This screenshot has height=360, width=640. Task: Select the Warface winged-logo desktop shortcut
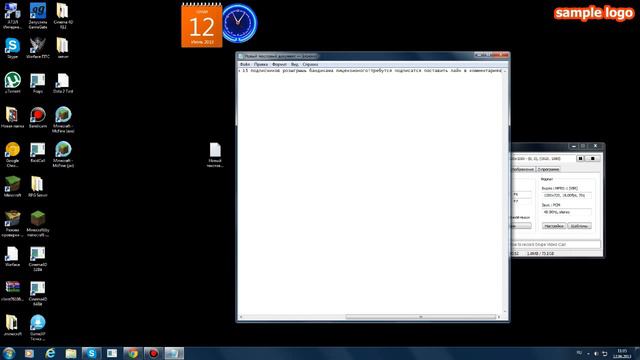click(38, 48)
